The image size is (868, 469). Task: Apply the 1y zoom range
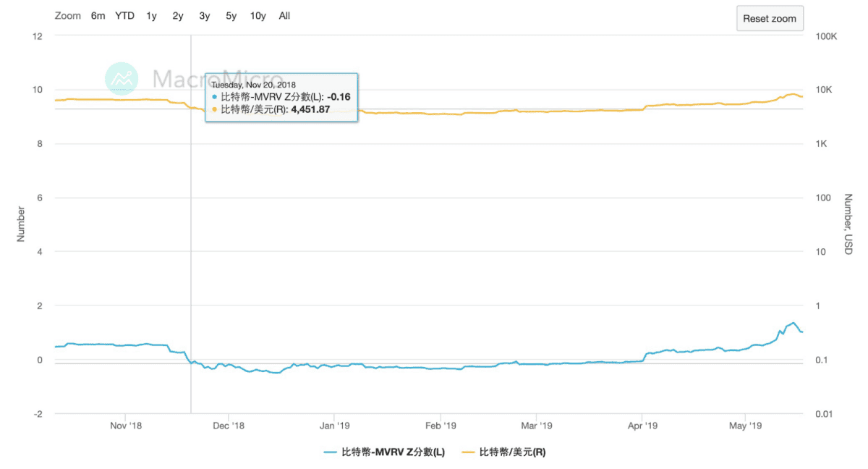(x=150, y=15)
